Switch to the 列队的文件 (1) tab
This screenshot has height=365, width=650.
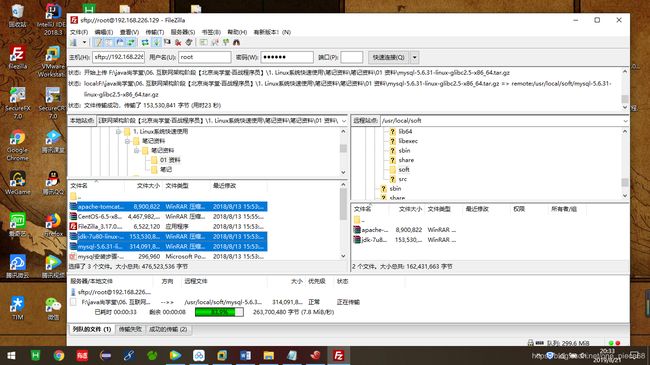92,329
